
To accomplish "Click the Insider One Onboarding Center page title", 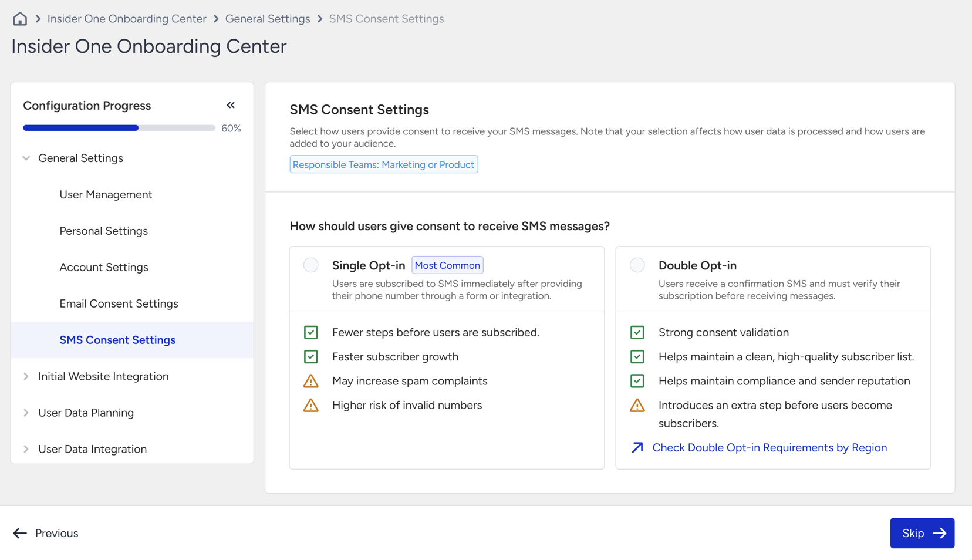I will pyautogui.click(x=149, y=46).
